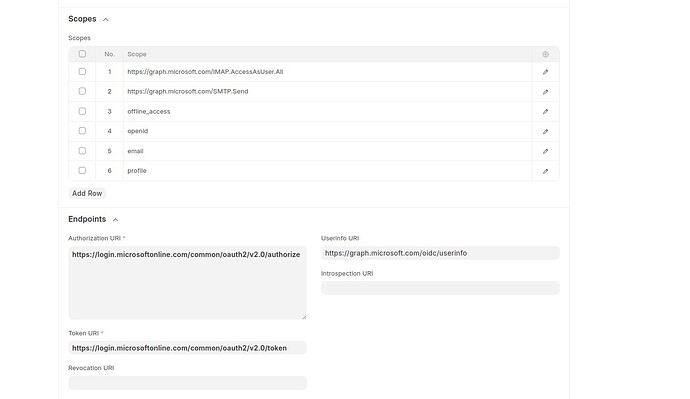Edit the openid scope row pencil icon

coord(545,132)
